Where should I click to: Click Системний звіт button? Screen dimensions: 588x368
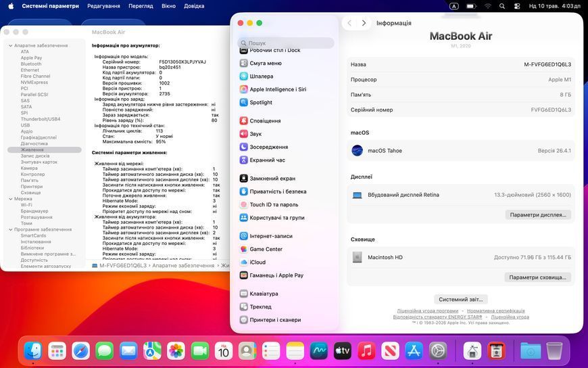(x=461, y=299)
